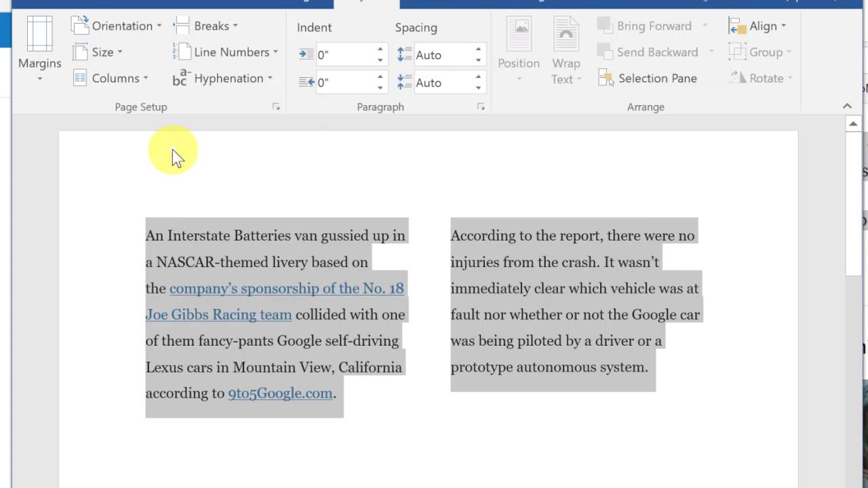
Task: Click the Position picture icon
Action: click(x=519, y=35)
